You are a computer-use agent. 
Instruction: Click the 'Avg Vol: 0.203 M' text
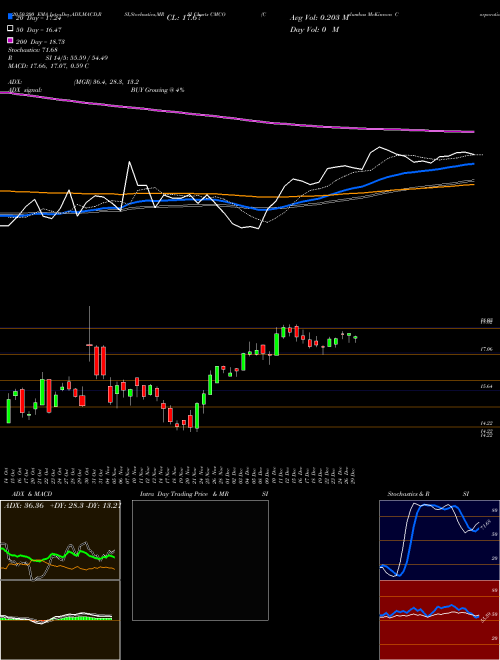[x=319, y=18]
